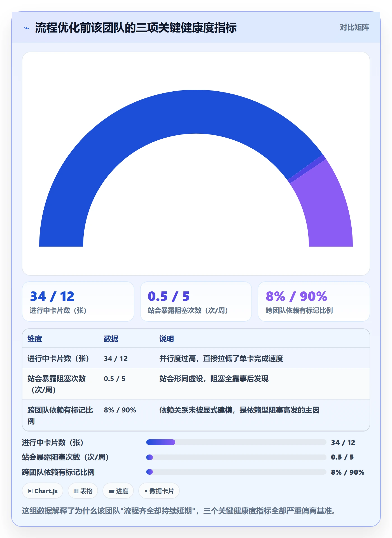This screenshot has height=538, width=392.
Task: Select the Chart.js chip
Action: click(x=43, y=491)
